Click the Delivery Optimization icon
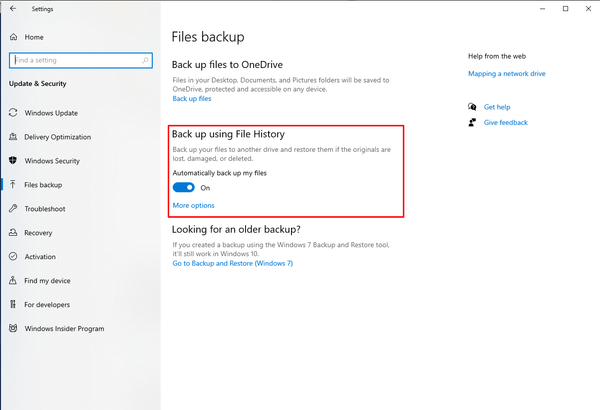Image resolution: width=600 pixels, height=410 pixels. point(13,137)
